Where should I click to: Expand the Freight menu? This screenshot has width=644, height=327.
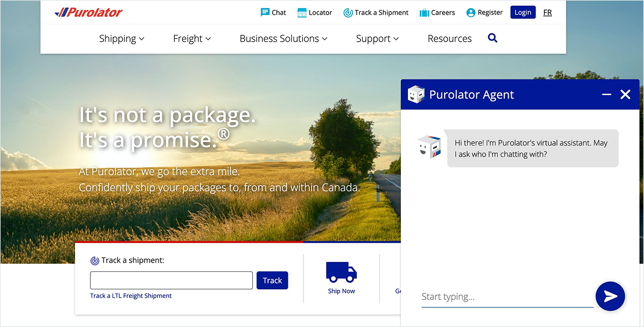[192, 39]
